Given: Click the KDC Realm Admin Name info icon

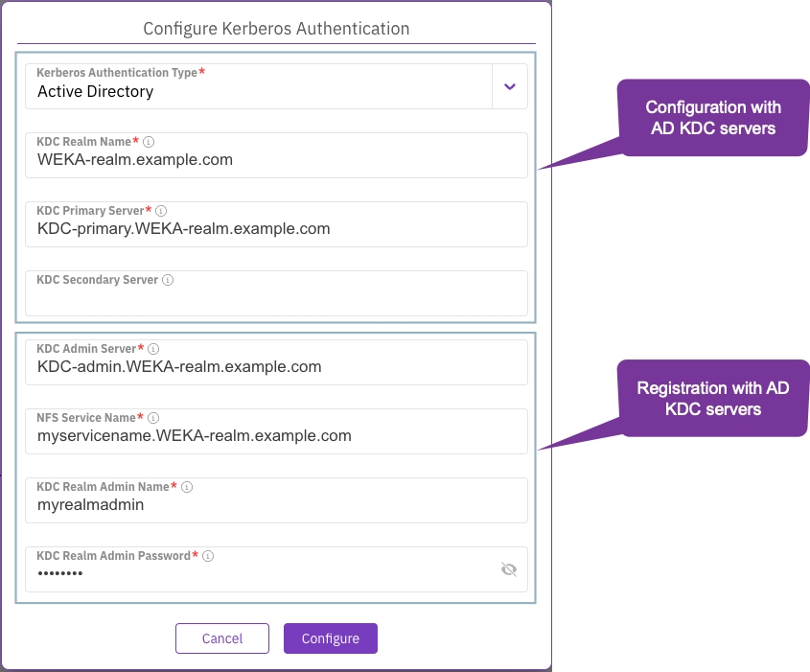Looking at the screenshot, I should point(187,487).
